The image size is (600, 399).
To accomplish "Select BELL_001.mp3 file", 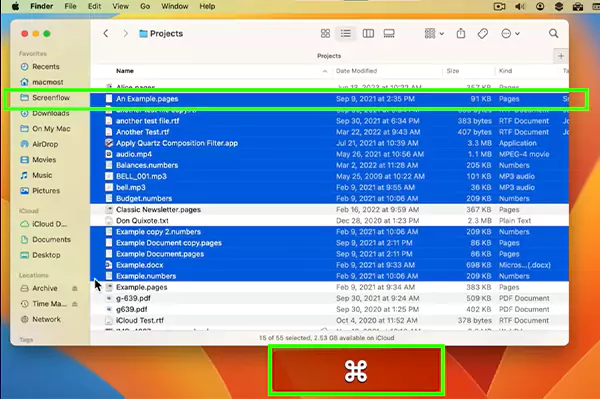I will tap(329, 176).
